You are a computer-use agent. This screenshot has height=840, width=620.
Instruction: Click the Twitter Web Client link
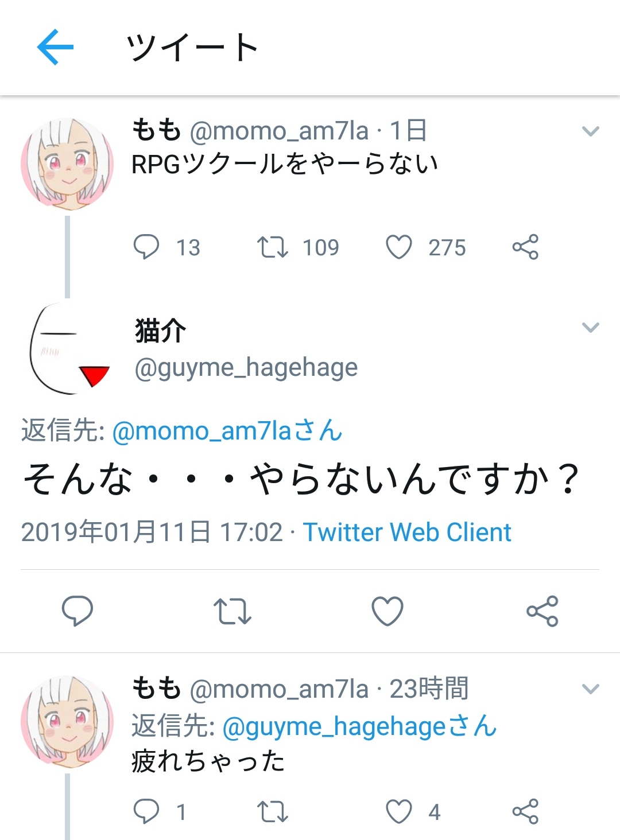point(407,532)
